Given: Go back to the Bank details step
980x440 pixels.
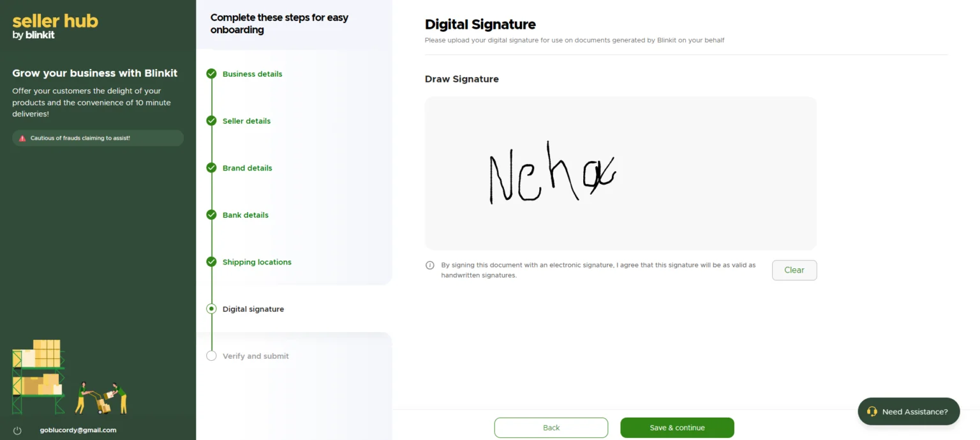Looking at the screenshot, I should click(245, 215).
